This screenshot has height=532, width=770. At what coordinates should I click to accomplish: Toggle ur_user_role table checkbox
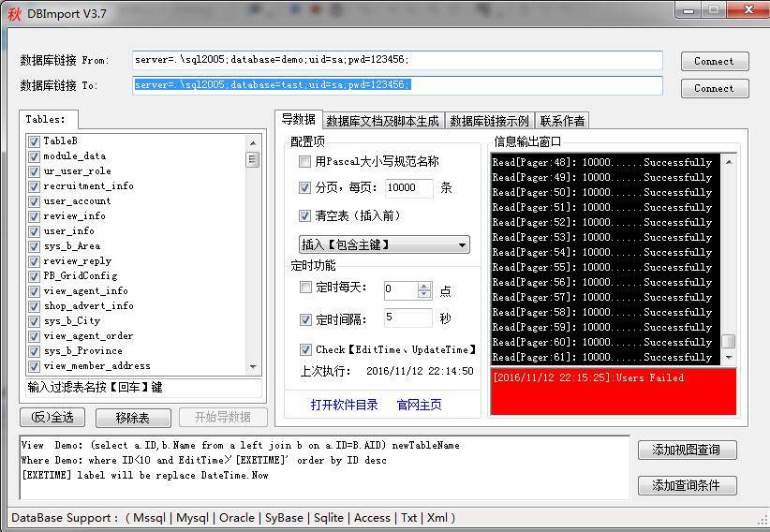pos(34,171)
